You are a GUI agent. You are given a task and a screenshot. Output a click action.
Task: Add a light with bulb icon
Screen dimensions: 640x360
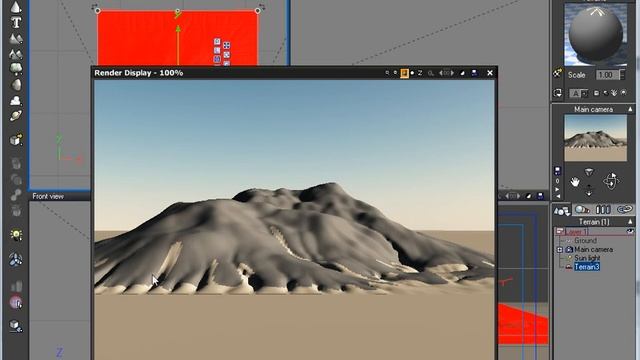16,235
